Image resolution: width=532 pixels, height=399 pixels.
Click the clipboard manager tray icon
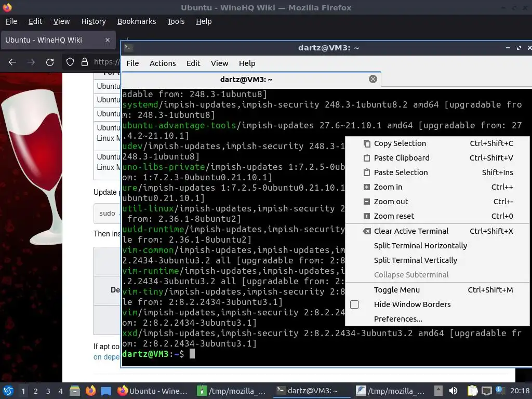(472, 391)
